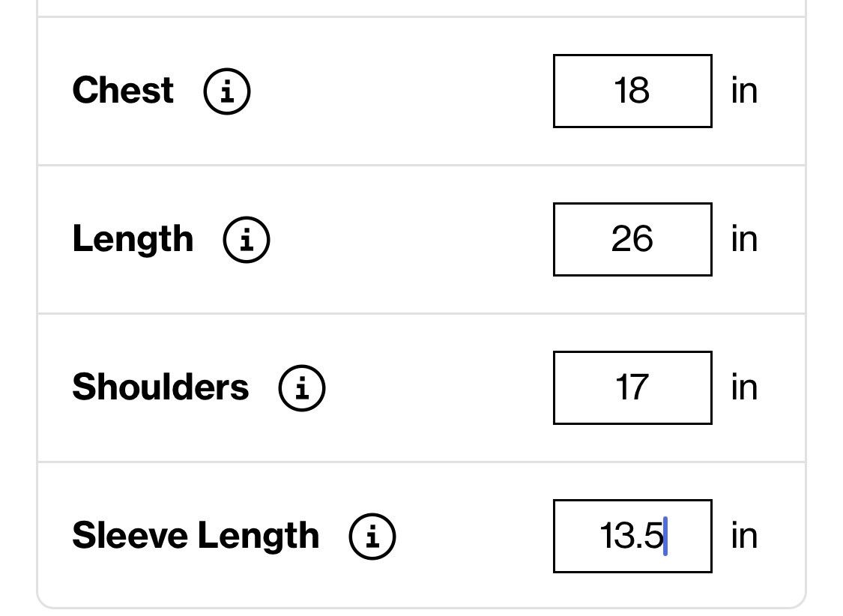The width and height of the screenshot is (843, 616).
Task: Click on the number 26 value
Action: (x=632, y=239)
